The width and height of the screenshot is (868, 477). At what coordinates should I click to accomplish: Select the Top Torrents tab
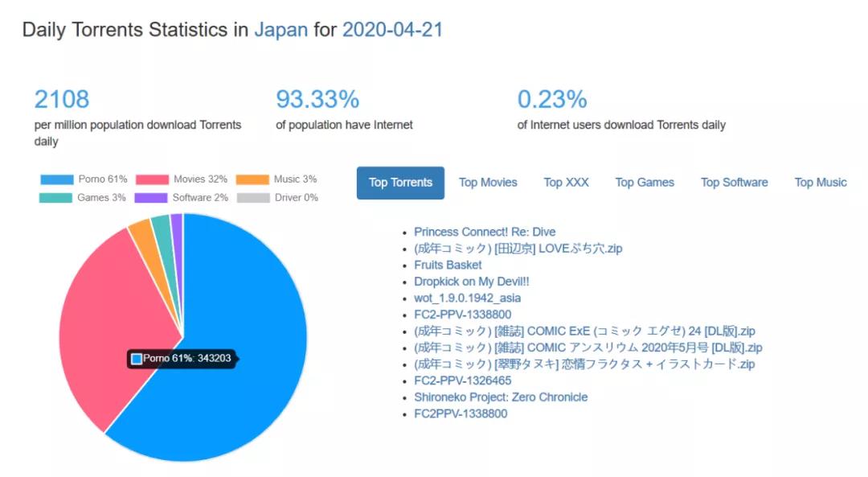(400, 183)
